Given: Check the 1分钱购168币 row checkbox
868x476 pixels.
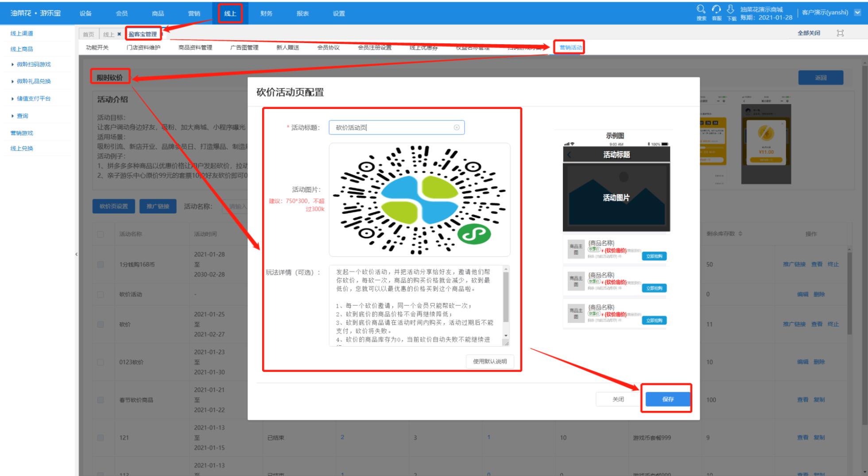Looking at the screenshot, I should tap(101, 264).
